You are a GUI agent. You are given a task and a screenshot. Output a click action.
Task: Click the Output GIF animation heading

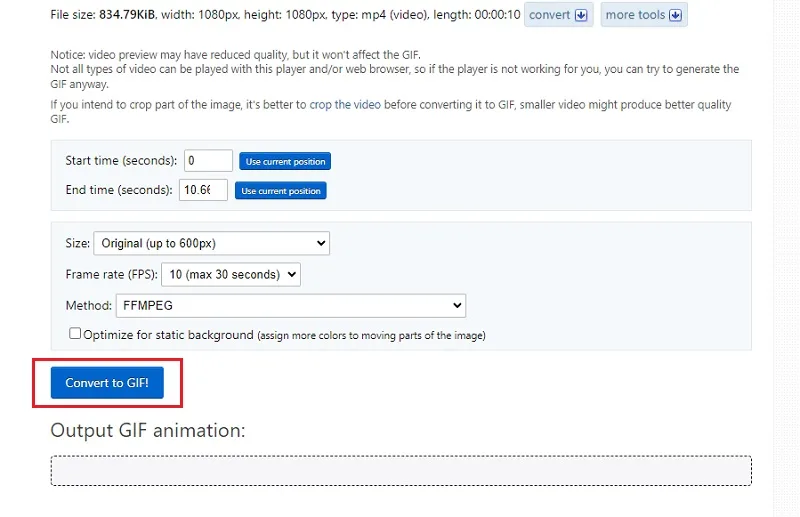click(148, 431)
